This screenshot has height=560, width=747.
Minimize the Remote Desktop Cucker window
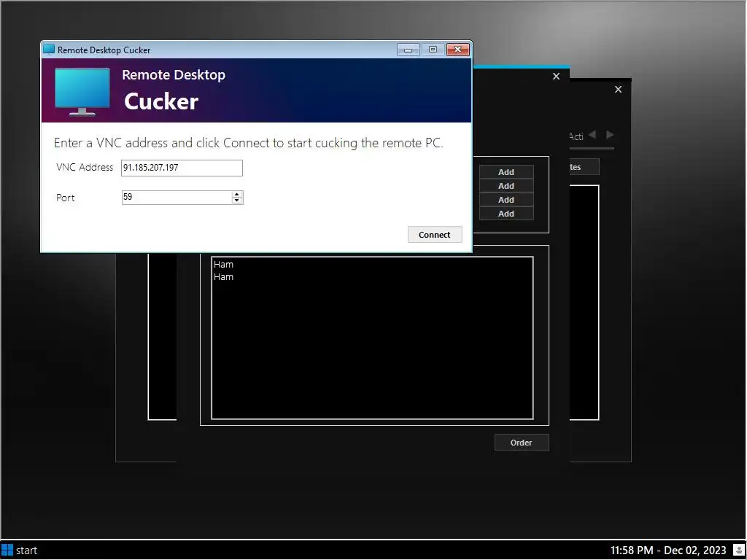(409, 50)
